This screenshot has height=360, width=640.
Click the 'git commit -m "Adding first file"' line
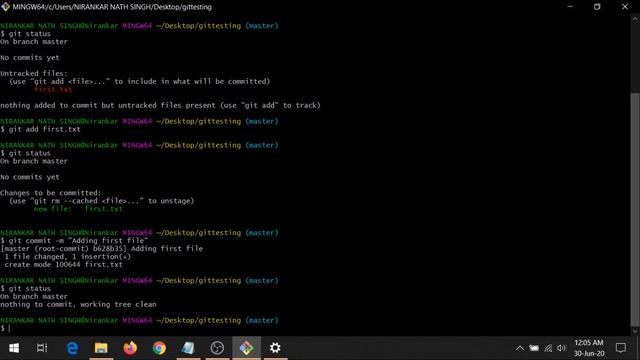click(74, 241)
